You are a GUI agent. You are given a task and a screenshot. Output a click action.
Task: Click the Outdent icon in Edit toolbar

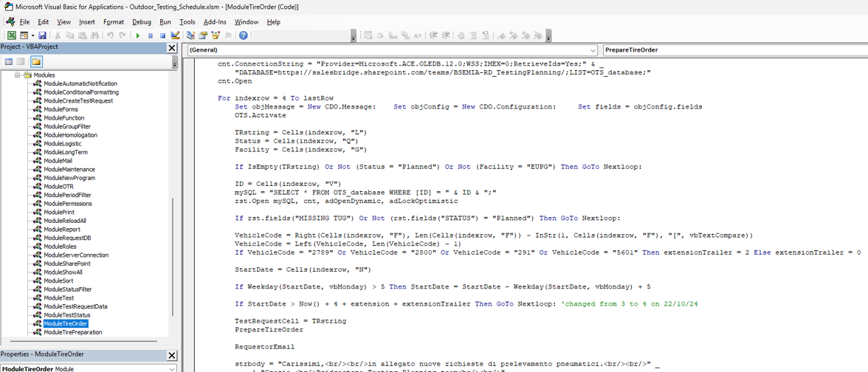point(446,35)
